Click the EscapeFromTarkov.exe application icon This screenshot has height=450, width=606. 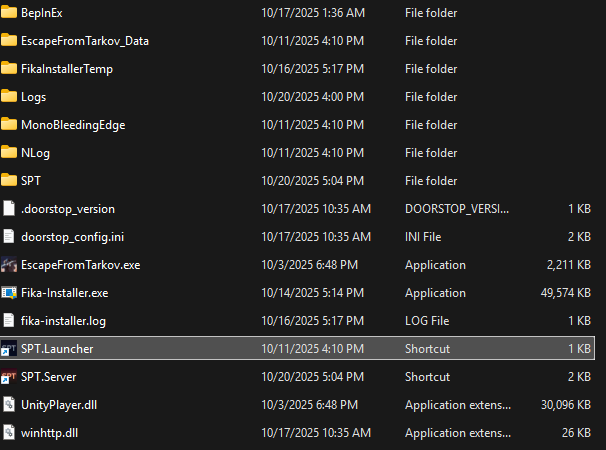pyautogui.click(x=9, y=265)
